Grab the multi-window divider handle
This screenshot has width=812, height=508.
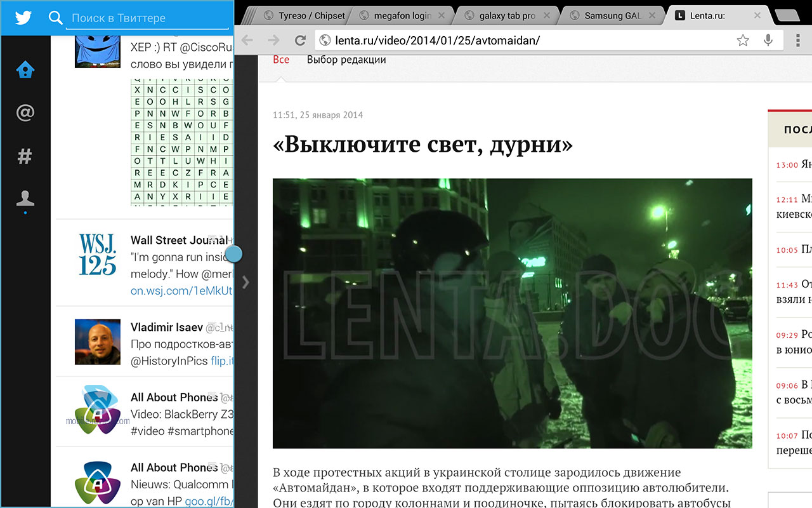pos(234,254)
